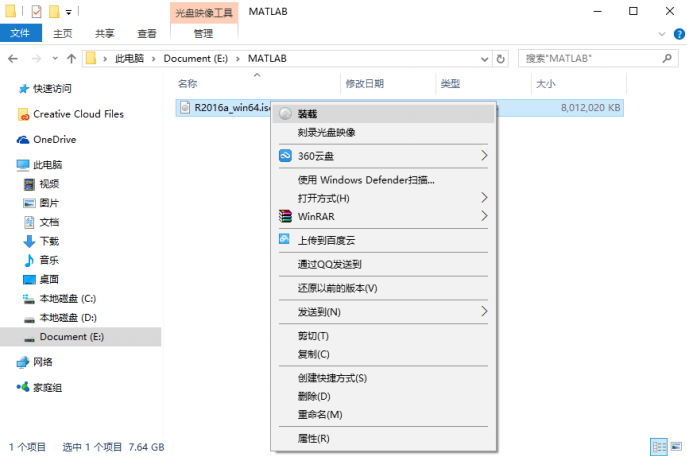Open the address bar history dropdown

484,59
